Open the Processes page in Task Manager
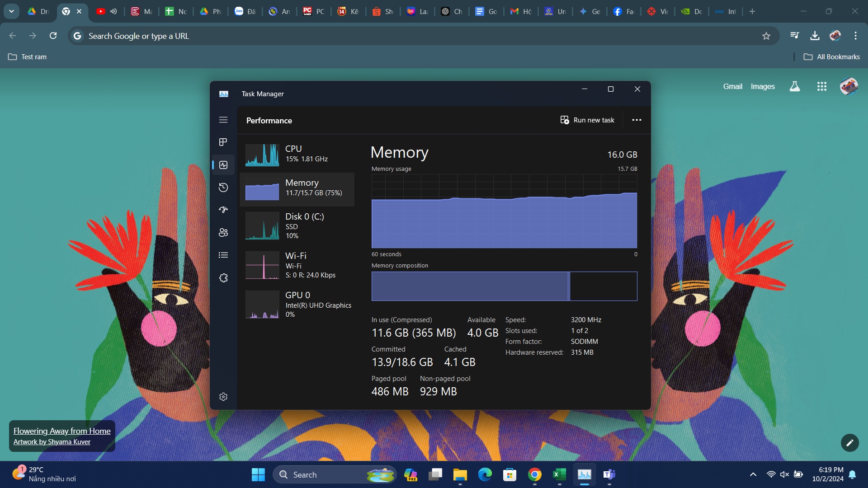Image resolution: width=868 pixels, height=488 pixels. point(223,142)
